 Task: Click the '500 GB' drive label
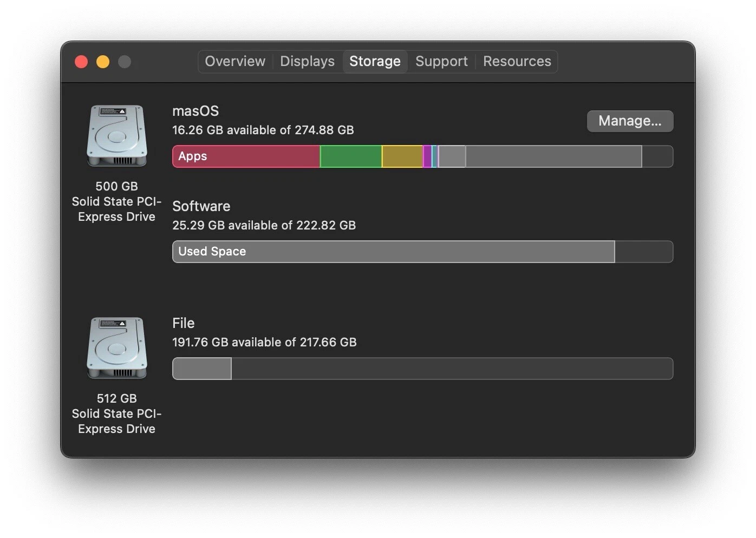tap(117, 186)
